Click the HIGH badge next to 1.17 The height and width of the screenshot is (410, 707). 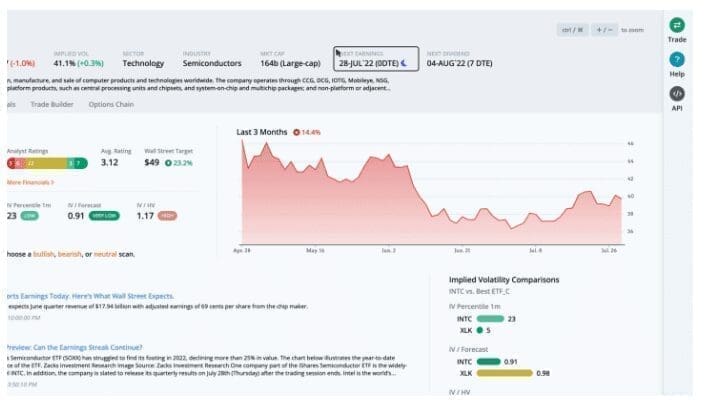click(x=167, y=214)
